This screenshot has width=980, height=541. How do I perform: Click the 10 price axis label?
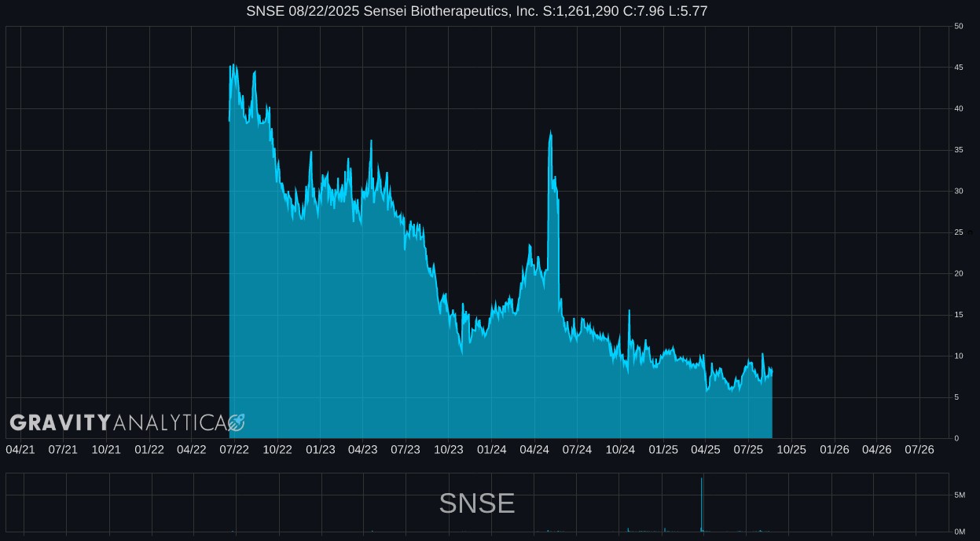click(959, 356)
